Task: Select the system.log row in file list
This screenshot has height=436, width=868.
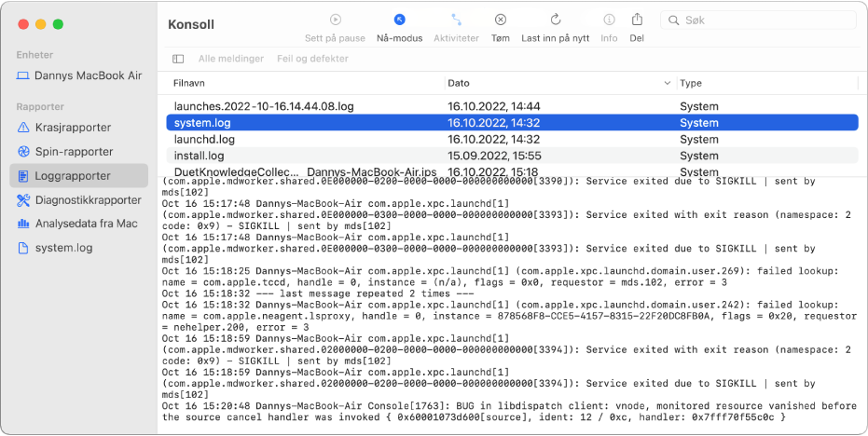Action: (512, 123)
